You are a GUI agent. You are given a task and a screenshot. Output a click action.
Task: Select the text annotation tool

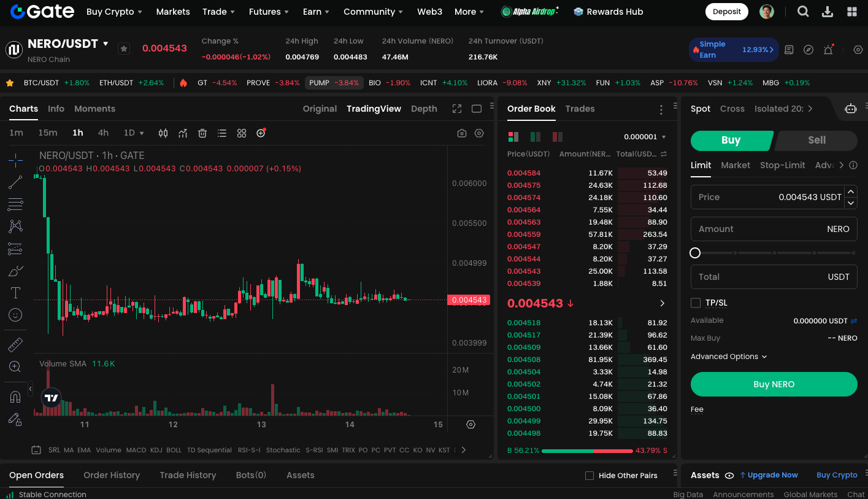(x=15, y=293)
